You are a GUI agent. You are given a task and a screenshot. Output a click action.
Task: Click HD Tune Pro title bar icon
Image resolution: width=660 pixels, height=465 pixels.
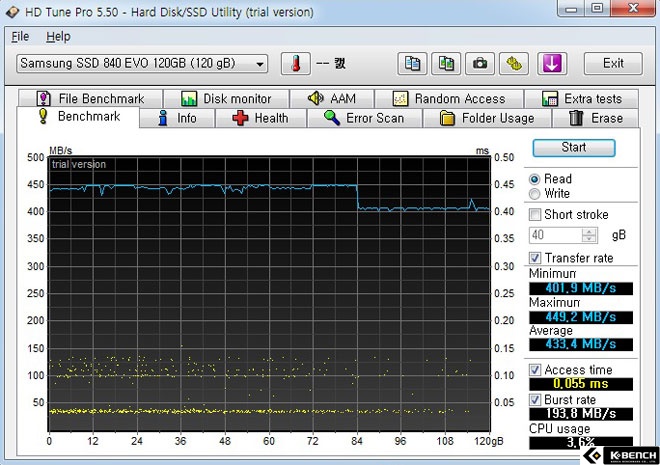coord(12,12)
